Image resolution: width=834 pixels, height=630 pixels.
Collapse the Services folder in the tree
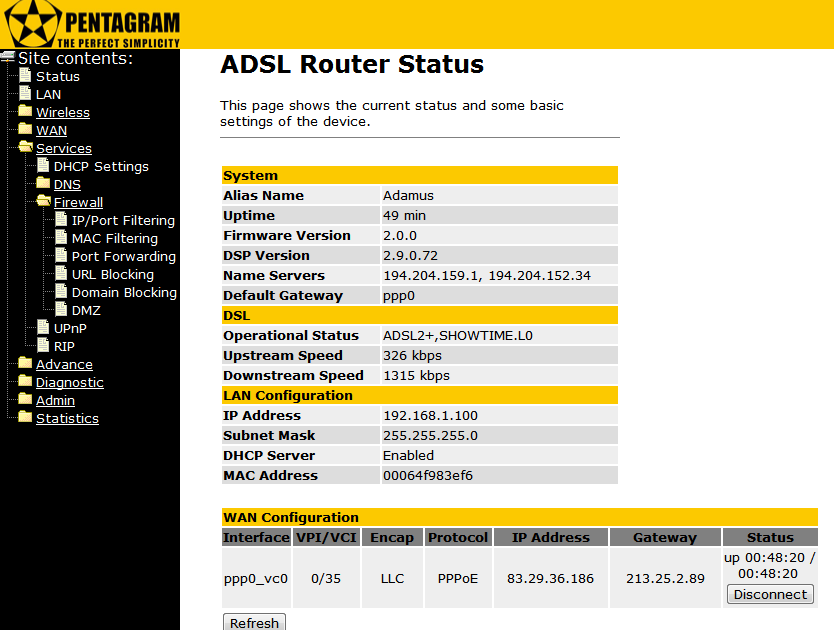click(25, 148)
